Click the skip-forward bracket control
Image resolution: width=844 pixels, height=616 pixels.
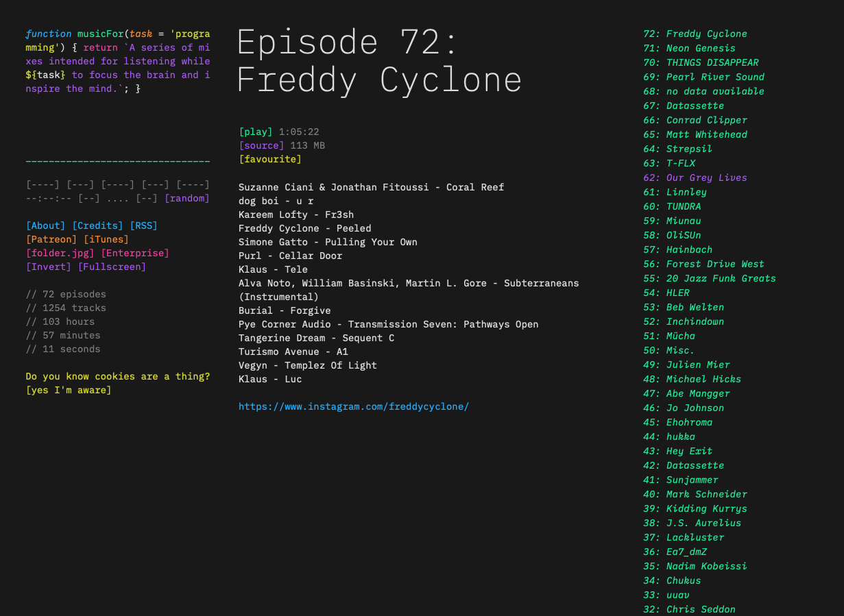pyautogui.click(x=152, y=198)
